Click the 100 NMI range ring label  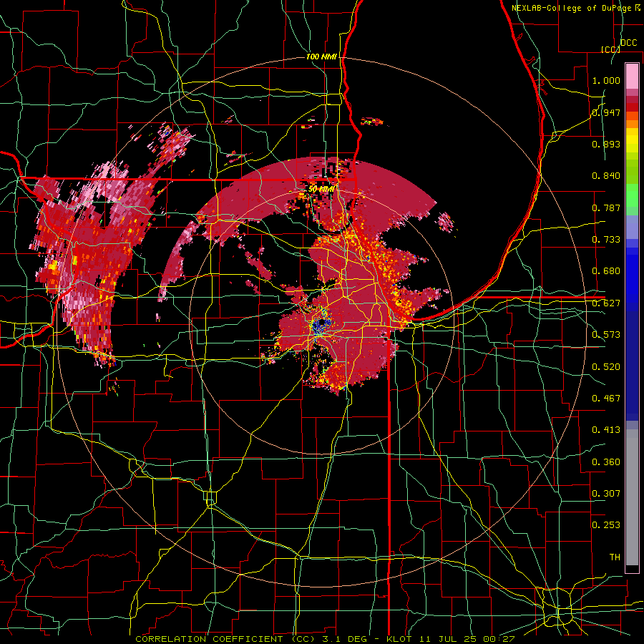(321, 57)
